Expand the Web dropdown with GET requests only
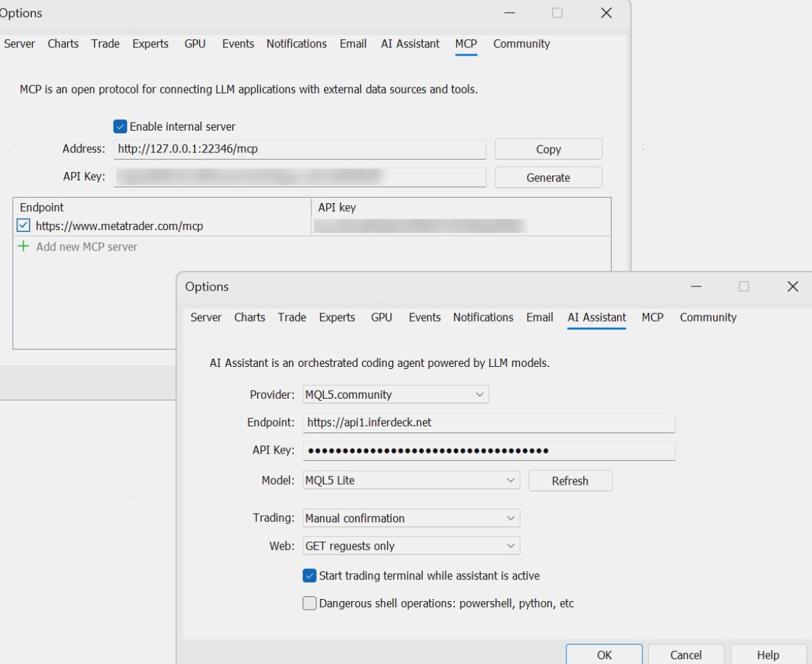 click(411, 546)
